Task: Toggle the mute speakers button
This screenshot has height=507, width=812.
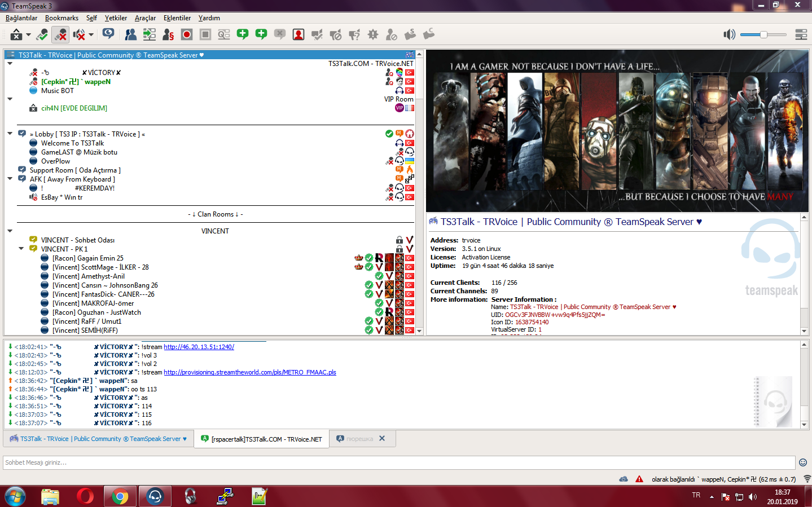Action: click(x=79, y=35)
